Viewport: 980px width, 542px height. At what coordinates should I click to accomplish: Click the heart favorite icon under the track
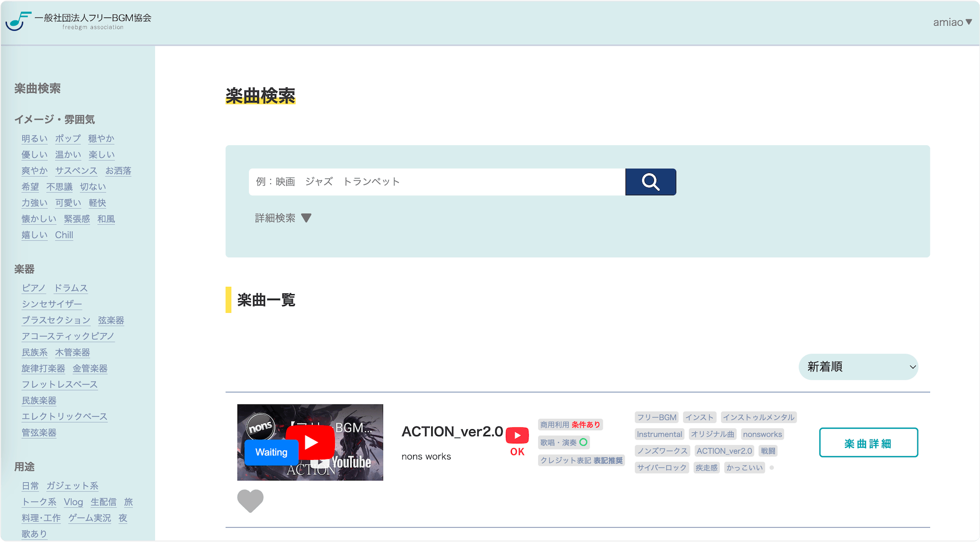[x=250, y=501]
